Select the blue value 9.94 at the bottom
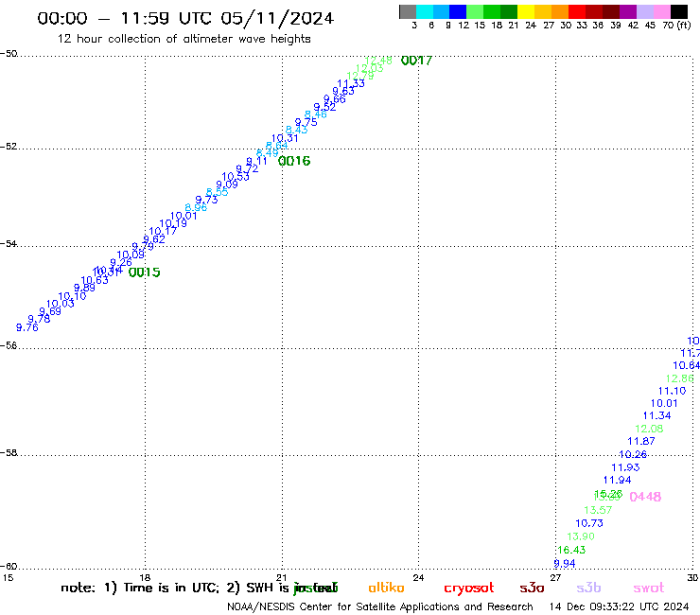This screenshot has height=615, width=700. (x=565, y=564)
